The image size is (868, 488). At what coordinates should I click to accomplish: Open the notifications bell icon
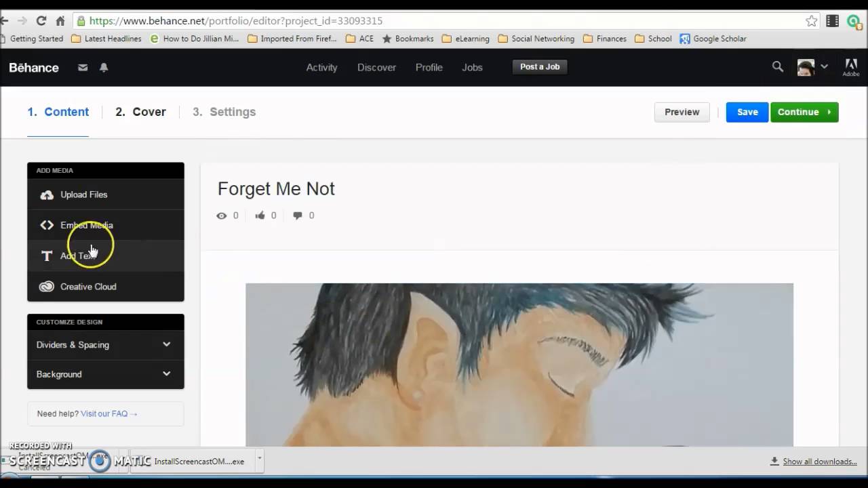tap(104, 67)
